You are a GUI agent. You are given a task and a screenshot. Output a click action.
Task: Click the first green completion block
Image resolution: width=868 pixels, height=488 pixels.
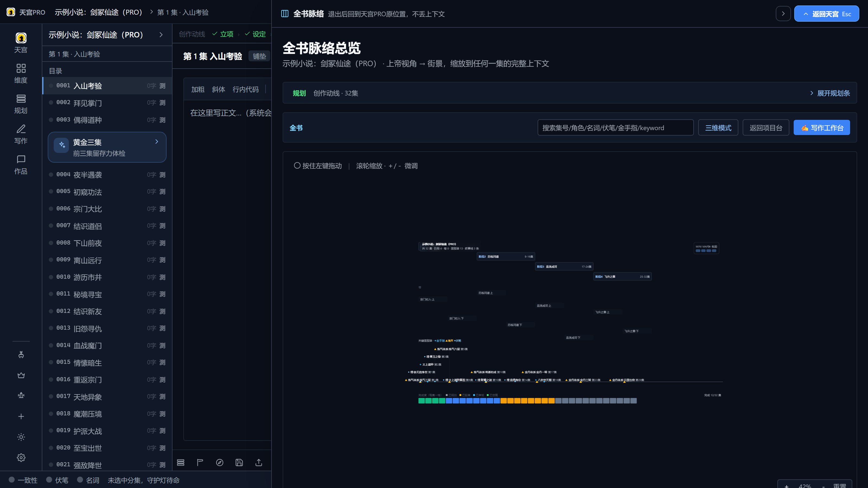(x=422, y=401)
